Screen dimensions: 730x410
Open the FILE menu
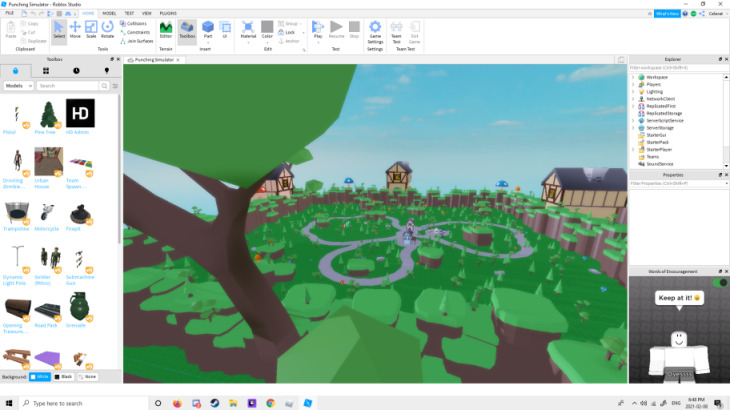10,13
